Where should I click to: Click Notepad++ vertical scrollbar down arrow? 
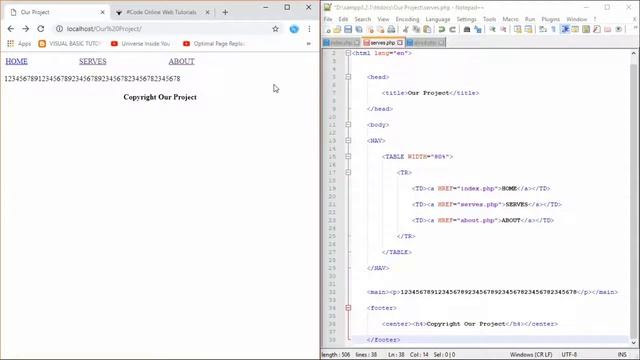pos(633,342)
